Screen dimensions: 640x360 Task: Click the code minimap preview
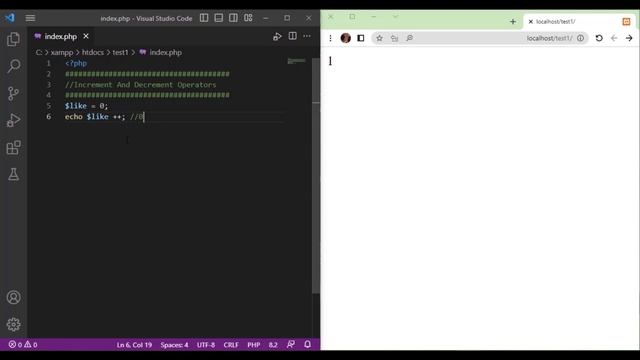(x=297, y=61)
